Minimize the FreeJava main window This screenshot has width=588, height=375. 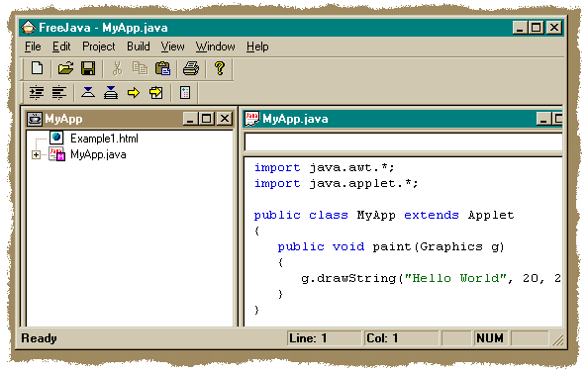(x=520, y=28)
